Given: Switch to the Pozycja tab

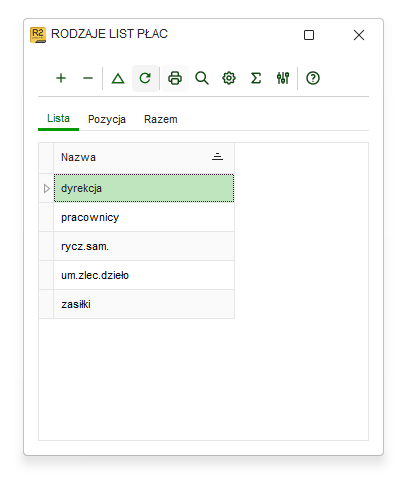Looking at the screenshot, I should (107, 119).
